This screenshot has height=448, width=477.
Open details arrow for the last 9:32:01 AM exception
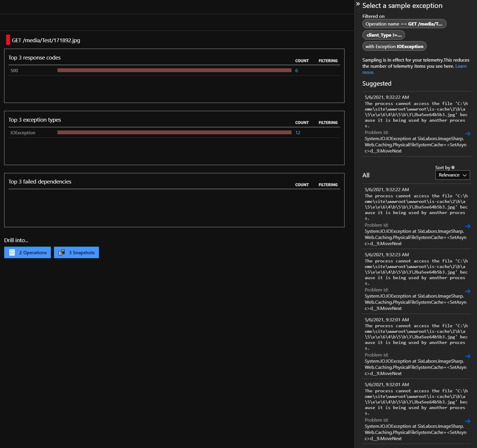(468, 421)
